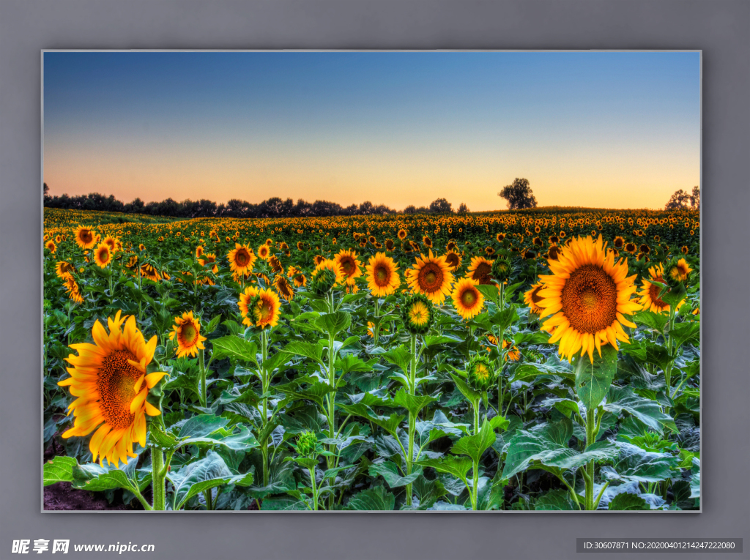Click the largest sunflower bloom's brown center
Screen dimensions: 750x560
pos(589,299)
